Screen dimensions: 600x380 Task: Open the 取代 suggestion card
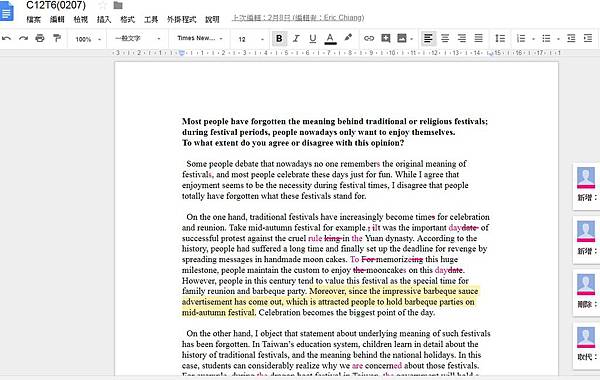coord(586,346)
